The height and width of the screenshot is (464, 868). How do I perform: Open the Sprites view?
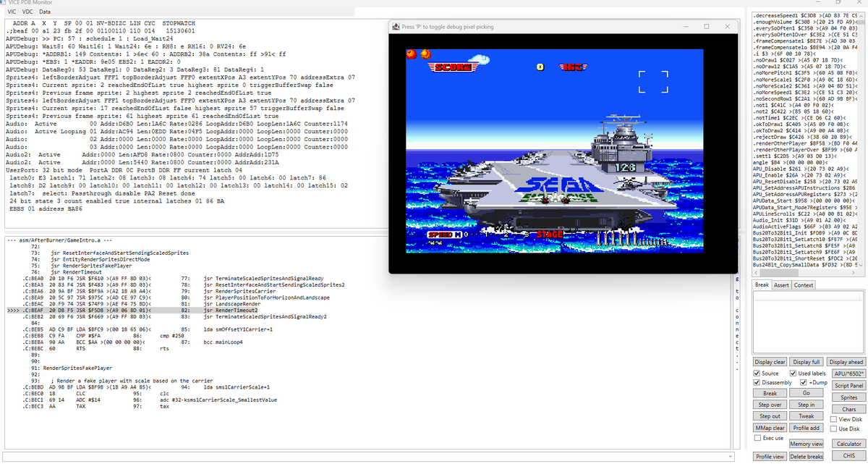pos(848,397)
